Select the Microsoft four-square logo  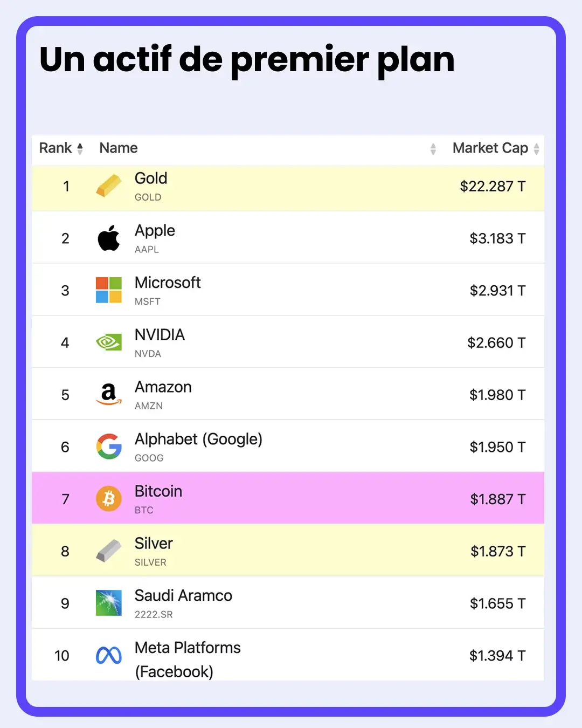109,290
